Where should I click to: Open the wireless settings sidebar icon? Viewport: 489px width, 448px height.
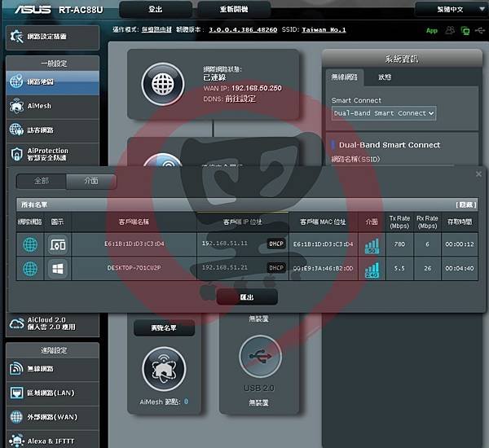[16, 368]
